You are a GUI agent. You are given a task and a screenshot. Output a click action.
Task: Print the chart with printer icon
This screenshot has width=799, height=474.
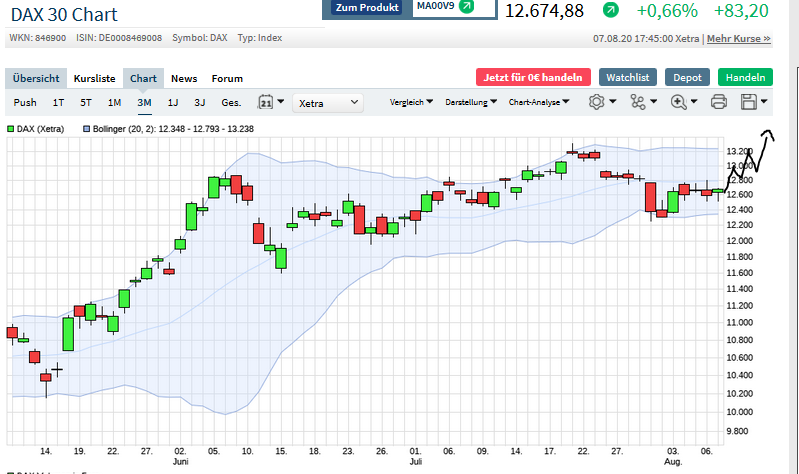click(718, 102)
